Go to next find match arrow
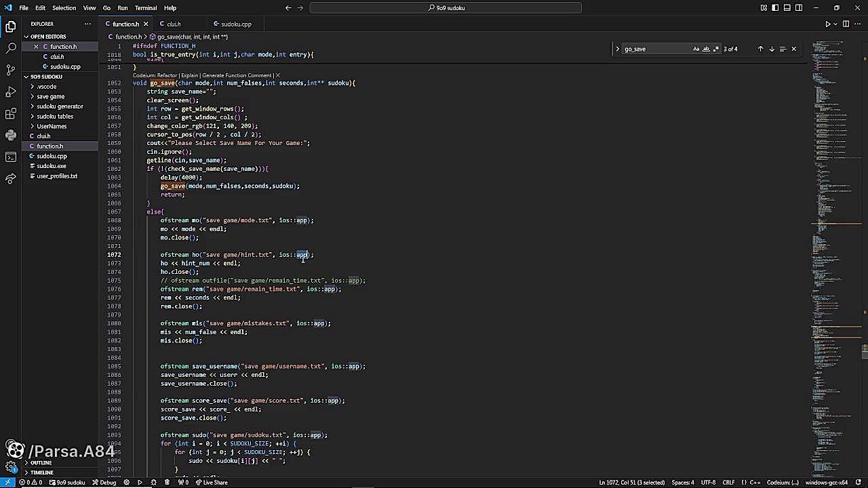The width and height of the screenshot is (868, 488). click(772, 49)
